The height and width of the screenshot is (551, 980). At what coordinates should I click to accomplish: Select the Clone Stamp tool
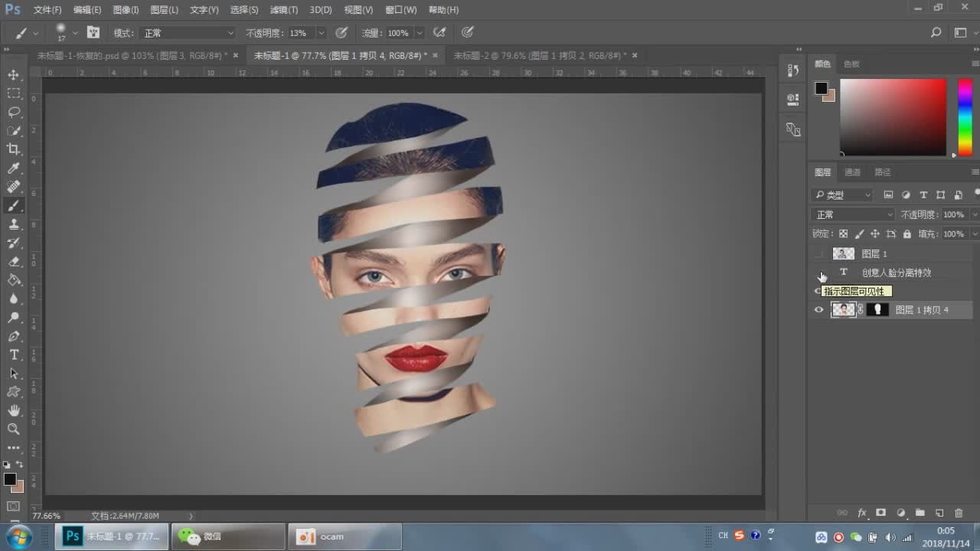click(x=14, y=224)
